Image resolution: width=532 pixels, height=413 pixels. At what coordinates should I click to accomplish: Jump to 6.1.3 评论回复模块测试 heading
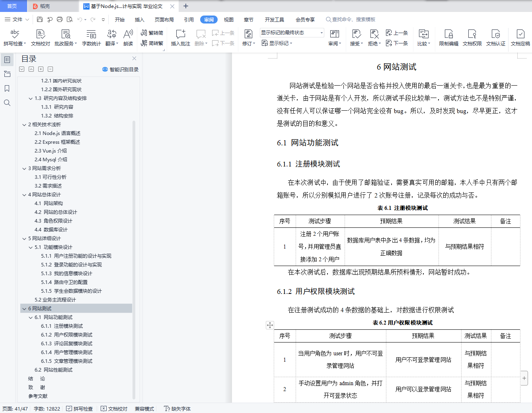pos(66,344)
